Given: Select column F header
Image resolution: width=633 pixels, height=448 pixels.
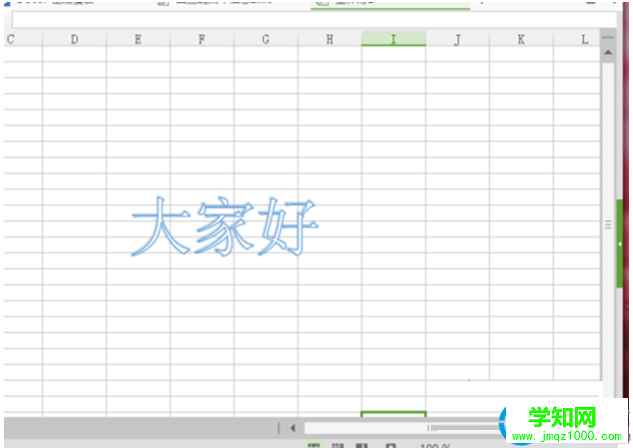Looking at the screenshot, I should pyautogui.click(x=202, y=39).
